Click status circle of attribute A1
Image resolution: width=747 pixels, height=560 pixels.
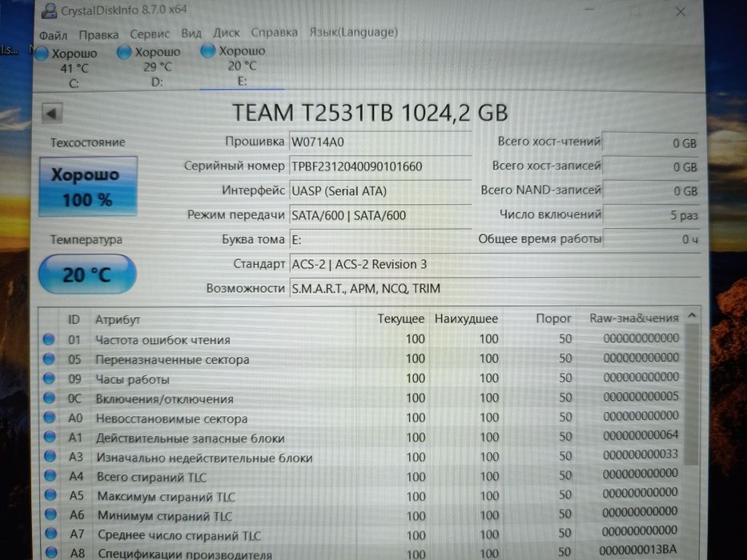tap(50, 437)
